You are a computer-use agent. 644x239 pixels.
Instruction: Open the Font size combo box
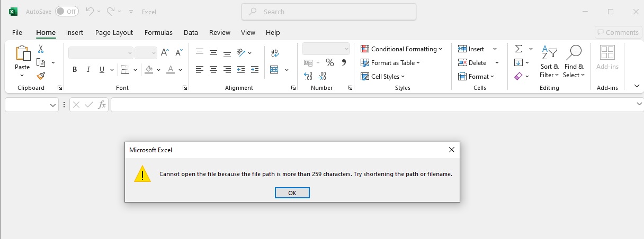[x=146, y=53]
